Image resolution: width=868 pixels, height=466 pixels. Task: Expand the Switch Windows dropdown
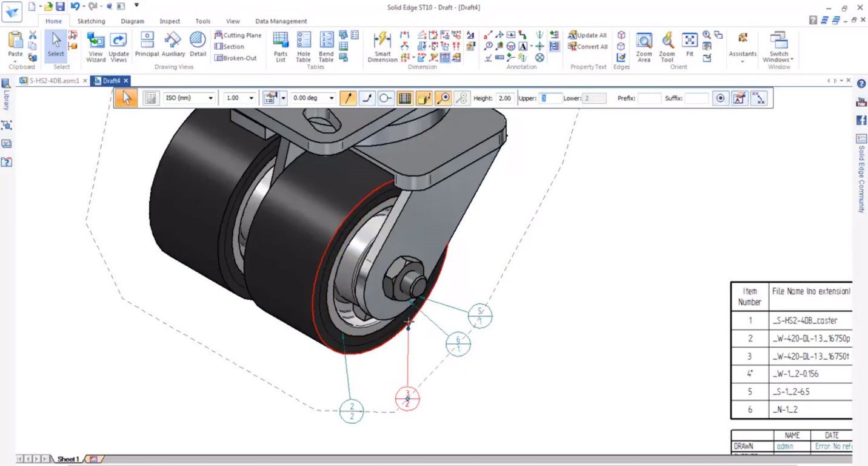792,59
